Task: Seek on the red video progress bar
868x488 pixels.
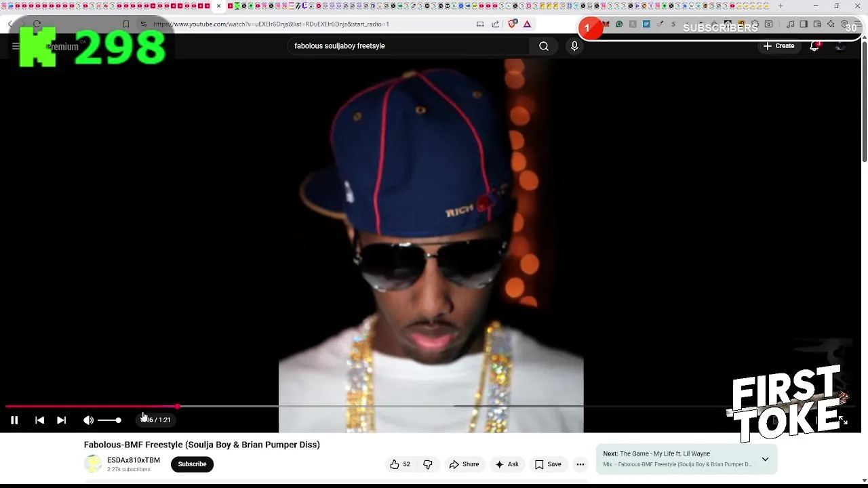Action: point(92,407)
